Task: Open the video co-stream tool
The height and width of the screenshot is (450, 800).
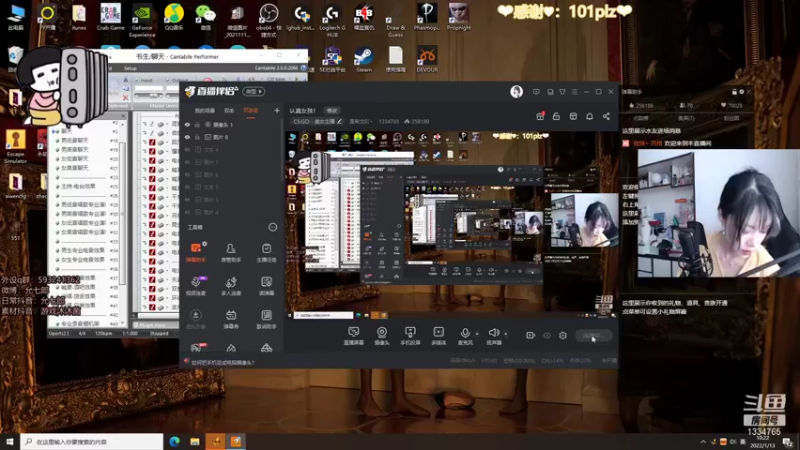Action: pyautogui.click(x=196, y=286)
